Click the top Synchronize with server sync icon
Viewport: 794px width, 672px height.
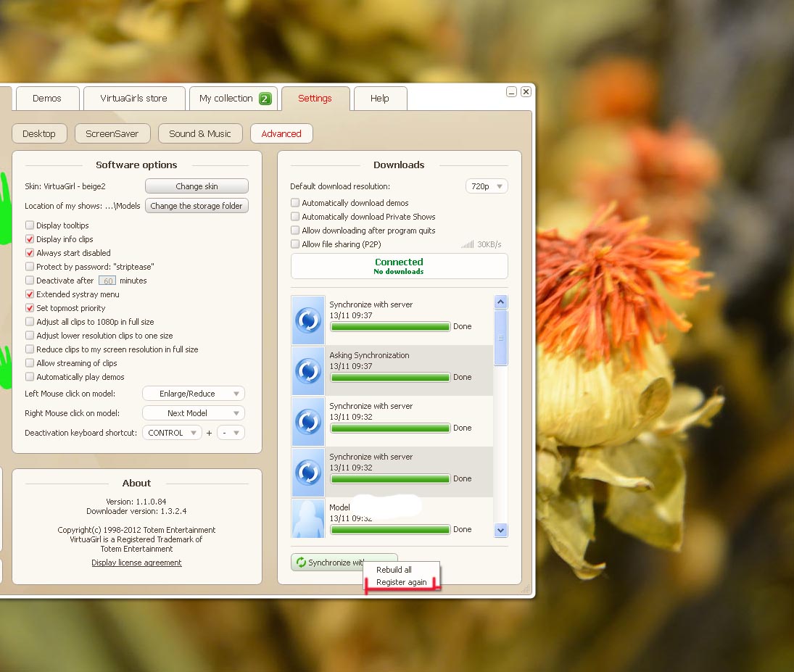(308, 320)
